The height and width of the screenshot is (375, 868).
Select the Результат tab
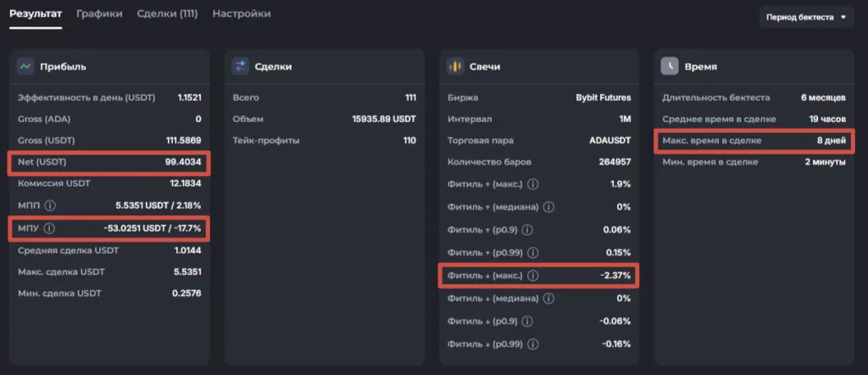pyautogui.click(x=36, y=14)
